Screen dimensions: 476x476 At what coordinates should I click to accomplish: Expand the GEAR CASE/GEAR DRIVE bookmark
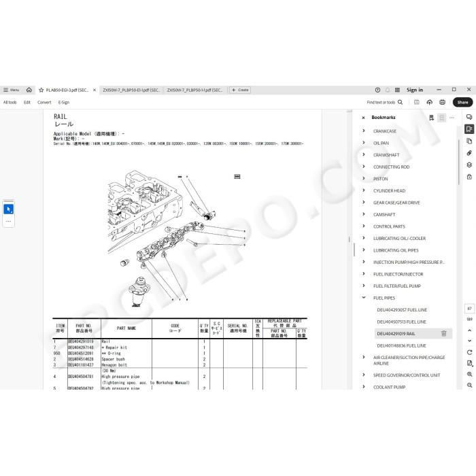(364, 202)
